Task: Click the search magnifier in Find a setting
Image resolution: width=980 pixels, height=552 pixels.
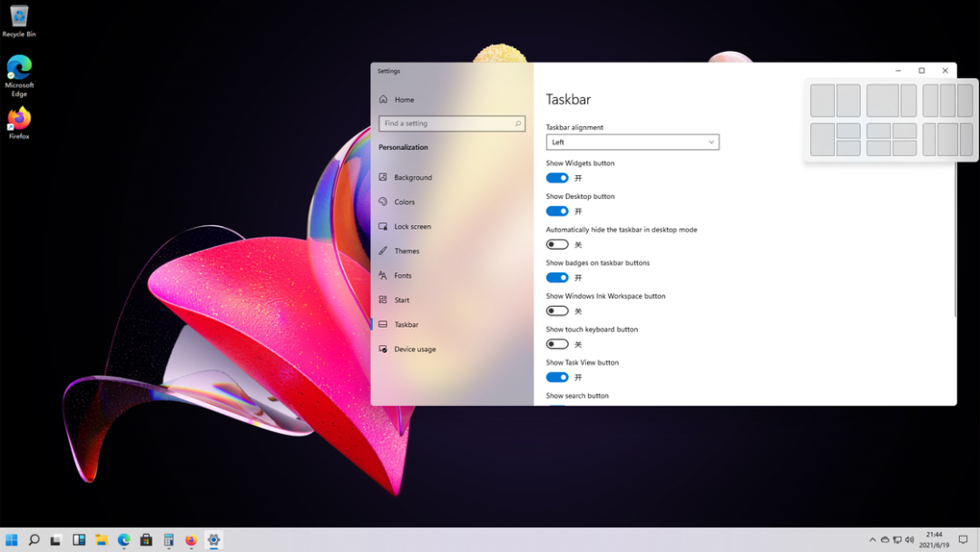Action: 518,123
